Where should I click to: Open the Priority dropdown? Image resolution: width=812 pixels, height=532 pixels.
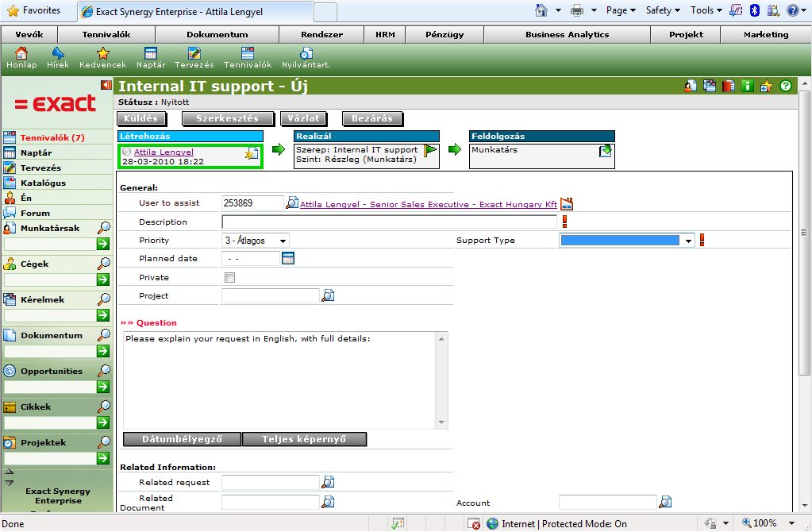[256, 241]
